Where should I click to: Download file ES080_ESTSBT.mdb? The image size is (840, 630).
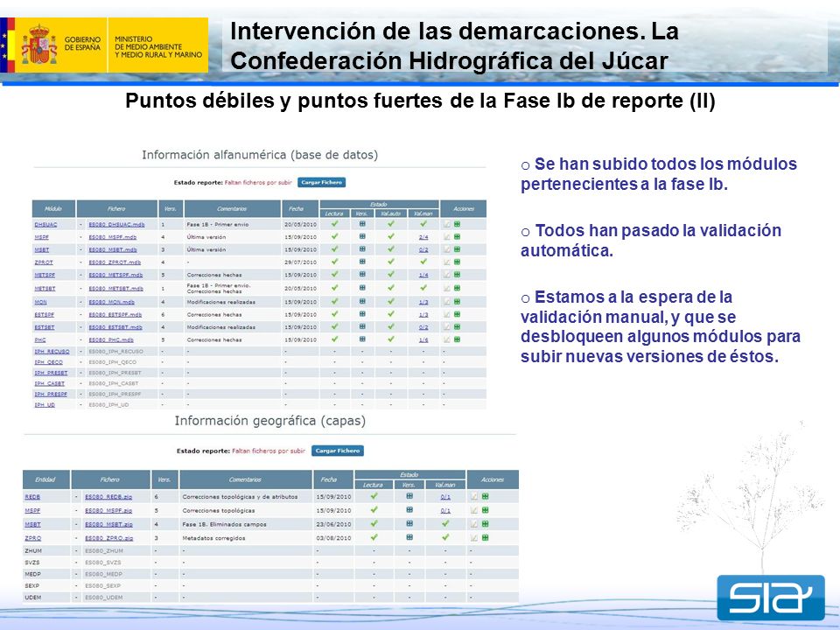click(x=115, y=327)
